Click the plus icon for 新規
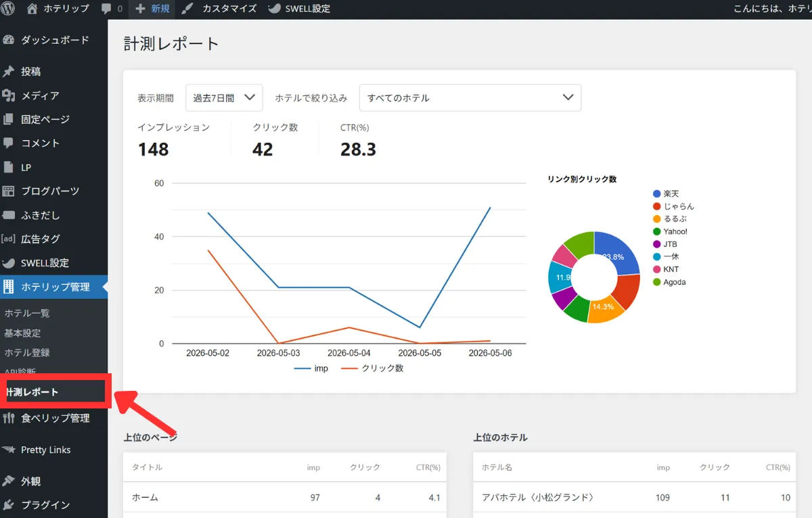The width and height of the screenshot is (812, 518). coord(140,9)
